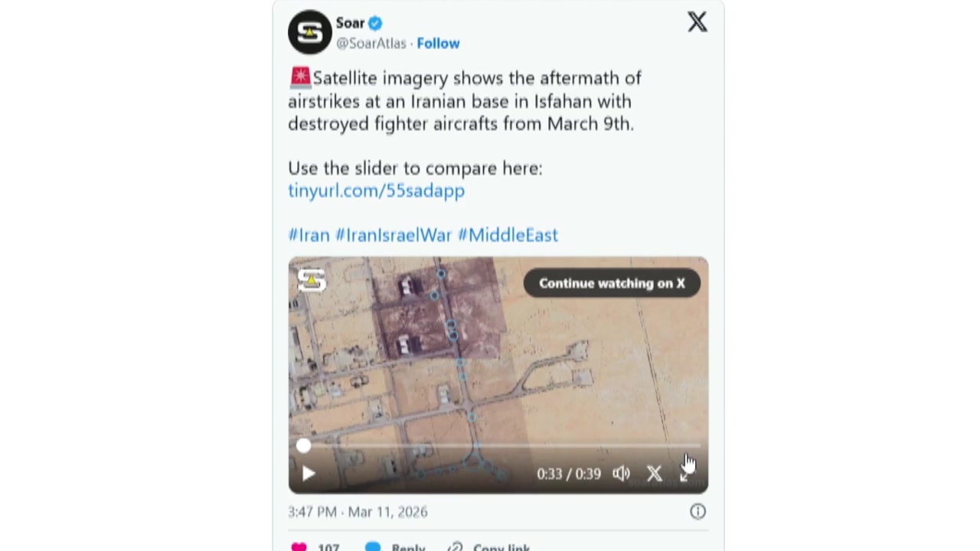
Task: Open the #IranIsraelWar hashtag
Action: 394,235
